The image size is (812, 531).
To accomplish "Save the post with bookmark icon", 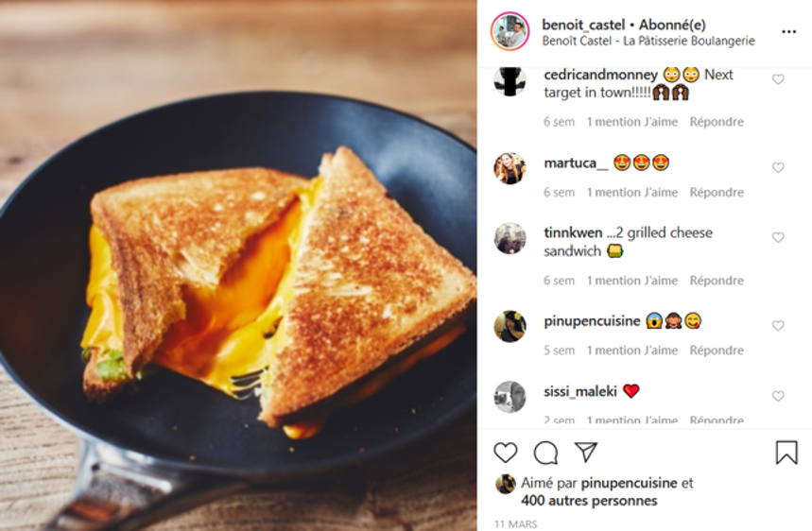I will pos(786,452).
